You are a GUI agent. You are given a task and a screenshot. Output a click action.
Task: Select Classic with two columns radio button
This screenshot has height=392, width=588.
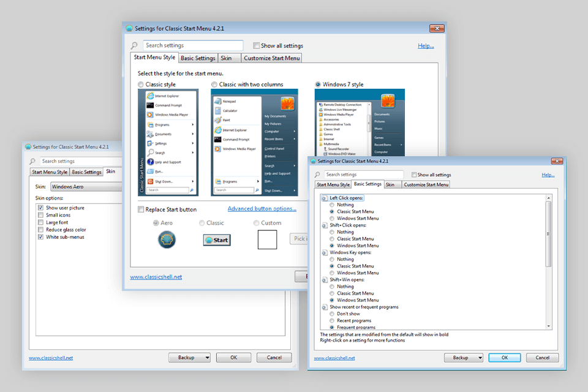coord(214,85)
